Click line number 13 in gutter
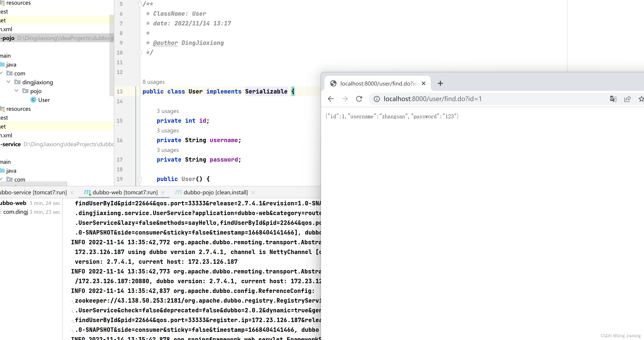 [x=120, y=92]
